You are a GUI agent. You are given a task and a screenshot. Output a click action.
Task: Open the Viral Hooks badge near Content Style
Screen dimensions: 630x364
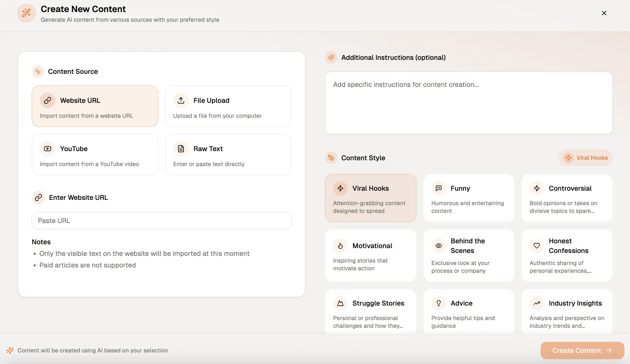[585, 158]
